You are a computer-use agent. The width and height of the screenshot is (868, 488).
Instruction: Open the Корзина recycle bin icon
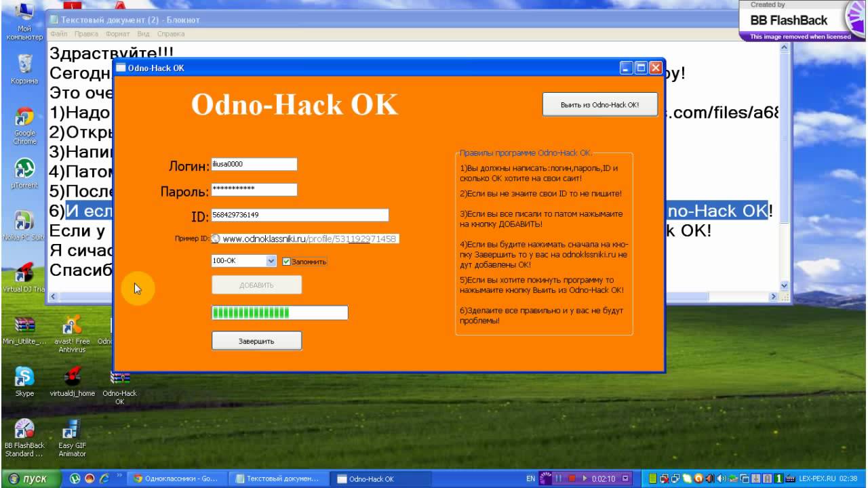point(24,68)
